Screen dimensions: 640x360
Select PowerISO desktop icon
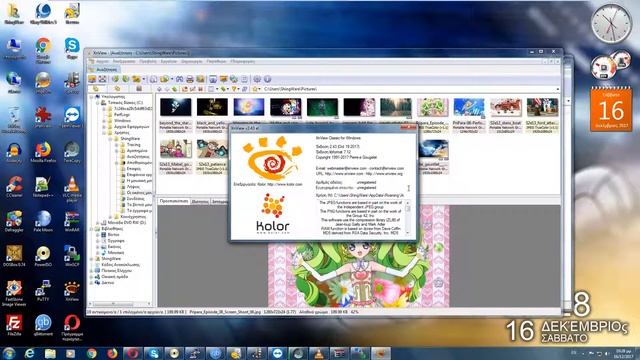(x=43, y=256)
